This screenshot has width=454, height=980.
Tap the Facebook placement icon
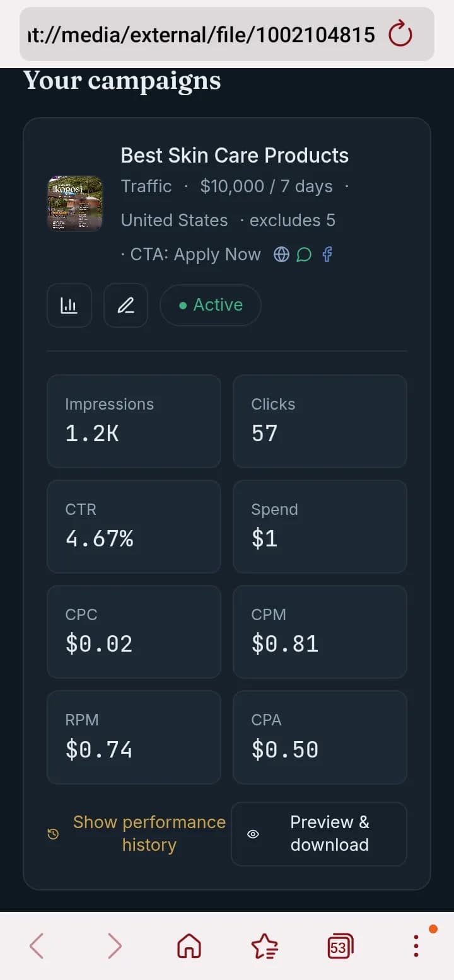[x=327, y=254]
